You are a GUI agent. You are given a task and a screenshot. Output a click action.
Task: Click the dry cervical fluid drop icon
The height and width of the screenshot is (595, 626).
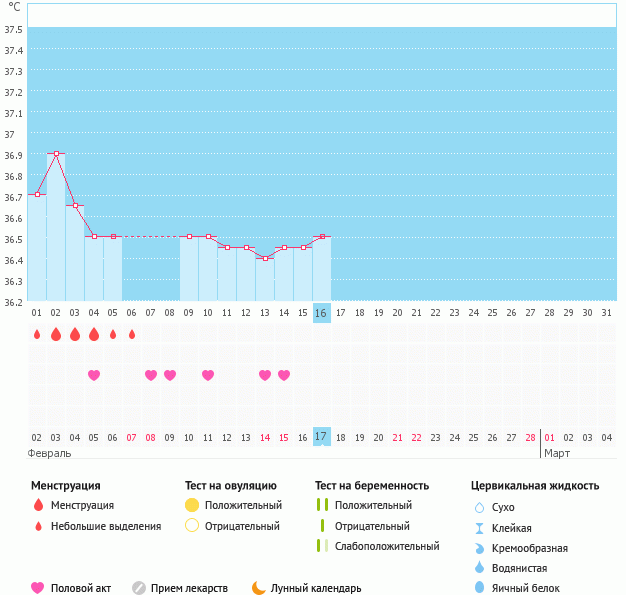[479, 508]
